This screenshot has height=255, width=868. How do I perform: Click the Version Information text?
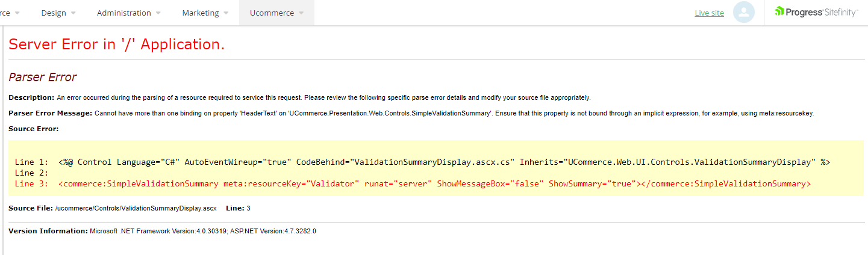click(x=162, y=231)
